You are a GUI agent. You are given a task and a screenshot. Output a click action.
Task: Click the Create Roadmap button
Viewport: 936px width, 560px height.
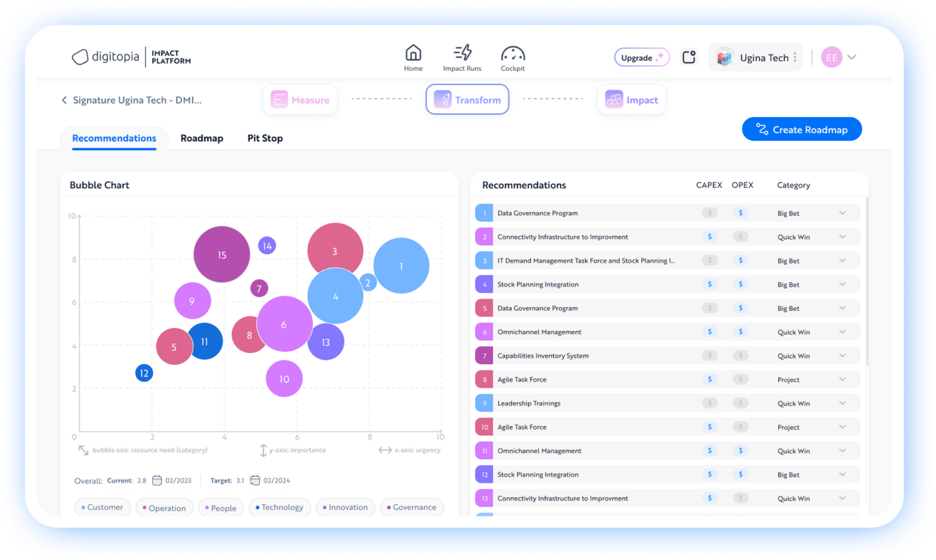pos(801,129)
